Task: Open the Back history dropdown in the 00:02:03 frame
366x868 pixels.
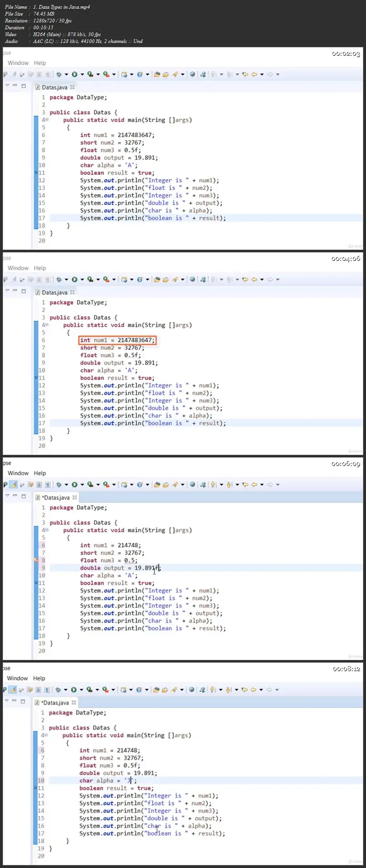Action: (262, 74)
